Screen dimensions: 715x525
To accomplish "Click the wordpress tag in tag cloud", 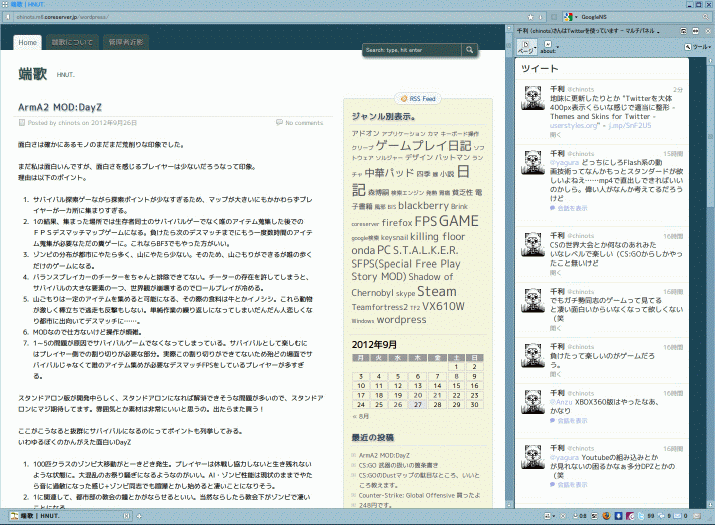I will [x=401, y=320].
